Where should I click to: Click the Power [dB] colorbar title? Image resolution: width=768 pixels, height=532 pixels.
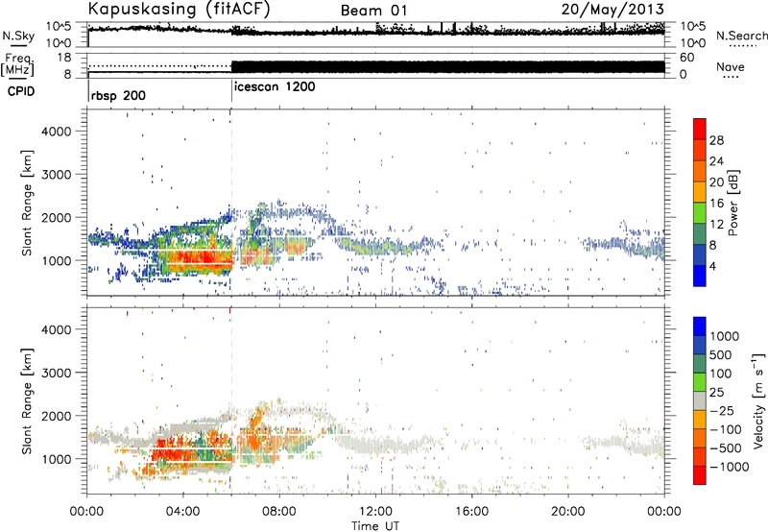click(x=732, y=203)
